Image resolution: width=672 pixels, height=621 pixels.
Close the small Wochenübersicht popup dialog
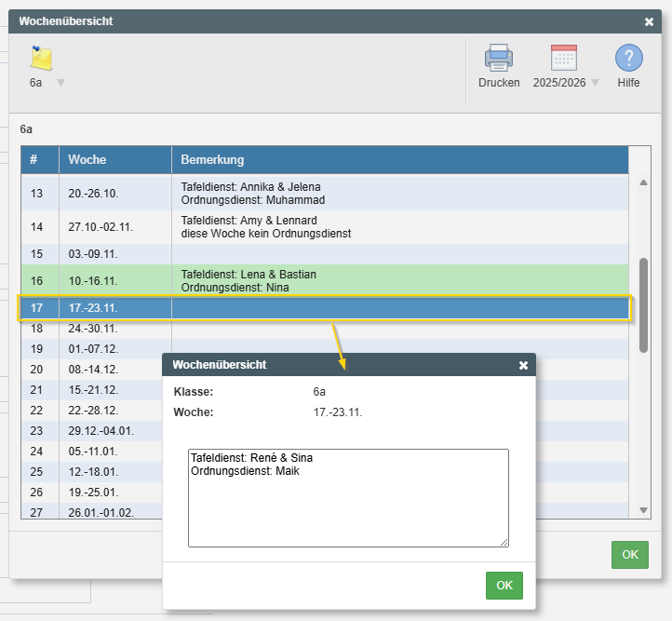click(x=523, y=366)
